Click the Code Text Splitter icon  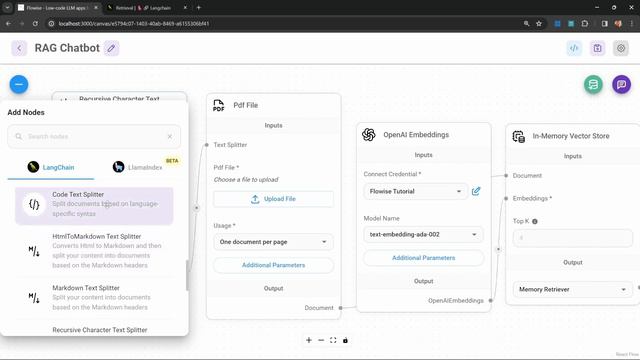click(34, 204)
